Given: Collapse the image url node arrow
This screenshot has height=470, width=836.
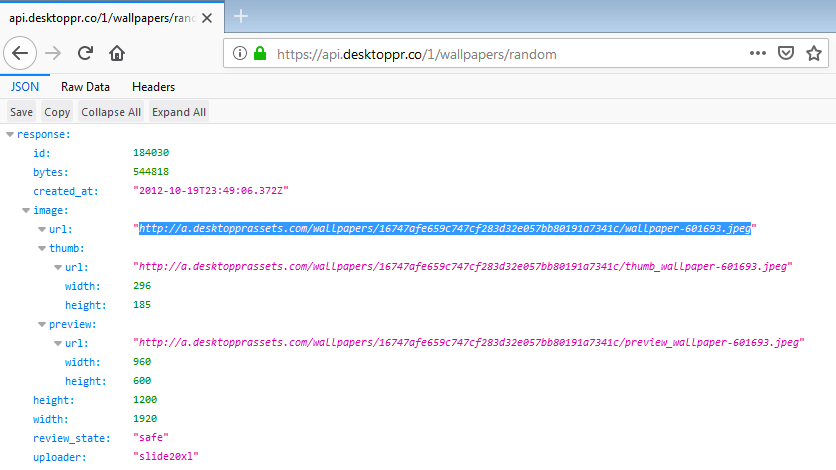Looking at the screenshot, I should (42, 229).
